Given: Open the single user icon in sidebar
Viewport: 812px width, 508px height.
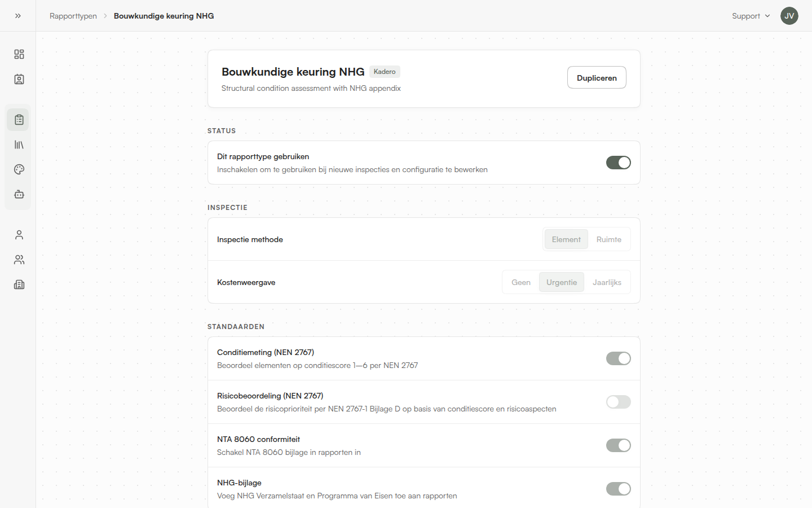Looking at the screenshot, I should 19,235.
